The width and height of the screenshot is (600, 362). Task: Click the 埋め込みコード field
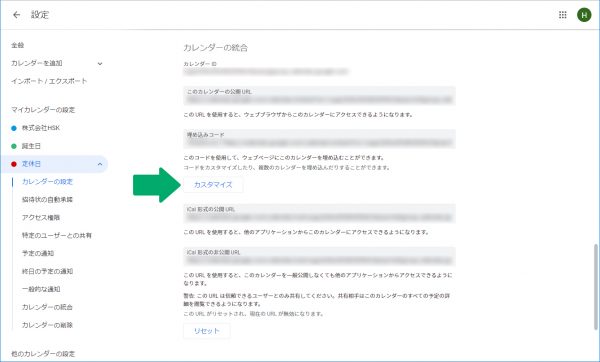(319, 139)
